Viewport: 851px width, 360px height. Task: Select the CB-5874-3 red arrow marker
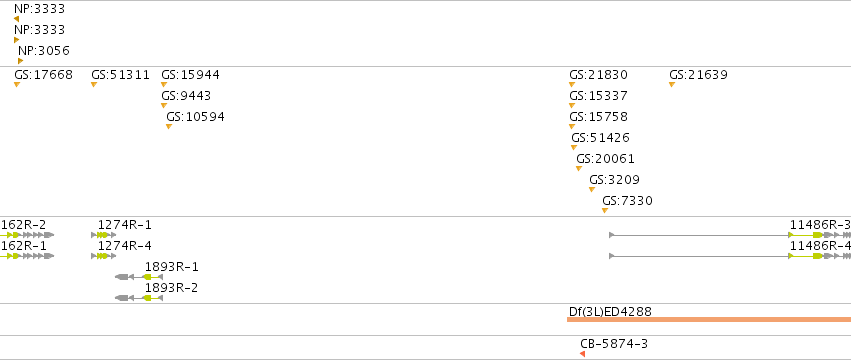582,354
